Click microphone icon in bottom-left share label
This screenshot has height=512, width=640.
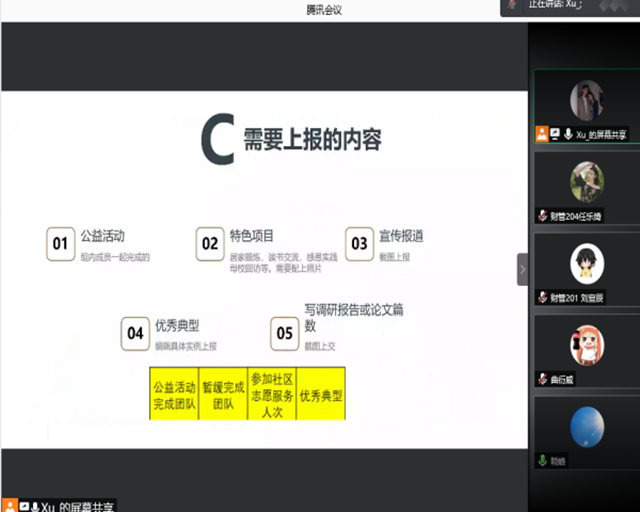[x=33, y=506]
